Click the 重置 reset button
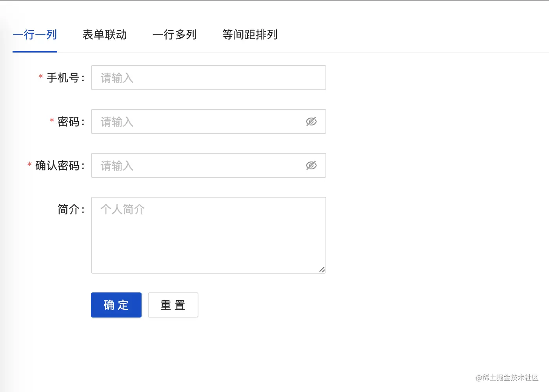 point(173,305)
